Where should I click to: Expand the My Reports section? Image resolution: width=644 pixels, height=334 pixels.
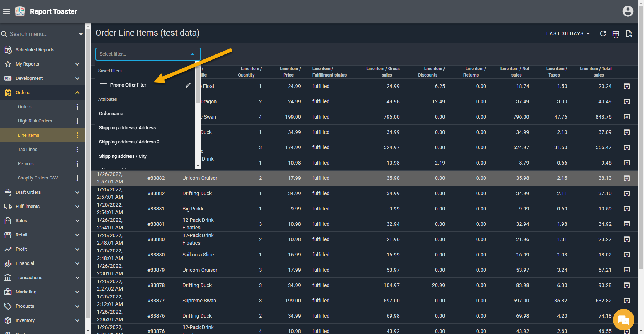77,64
